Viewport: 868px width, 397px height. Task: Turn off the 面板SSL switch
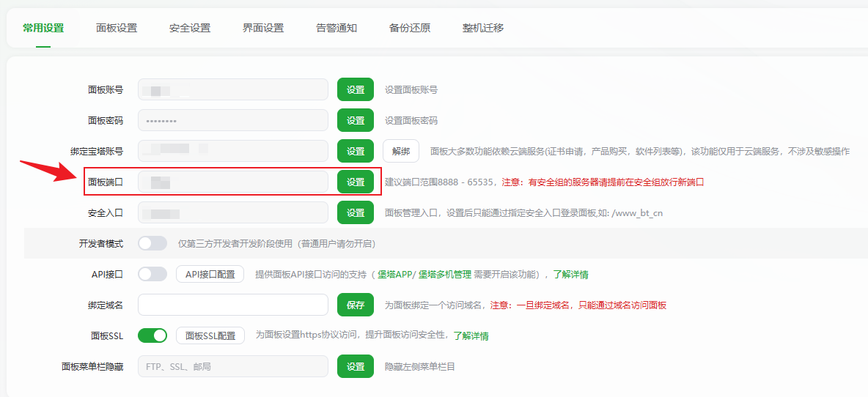pyautogui.click(x=152, y=335)
